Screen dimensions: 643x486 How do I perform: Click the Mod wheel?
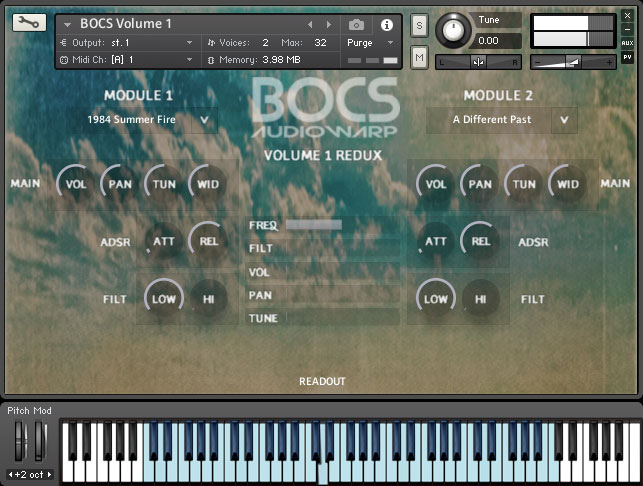pos(41,441)
